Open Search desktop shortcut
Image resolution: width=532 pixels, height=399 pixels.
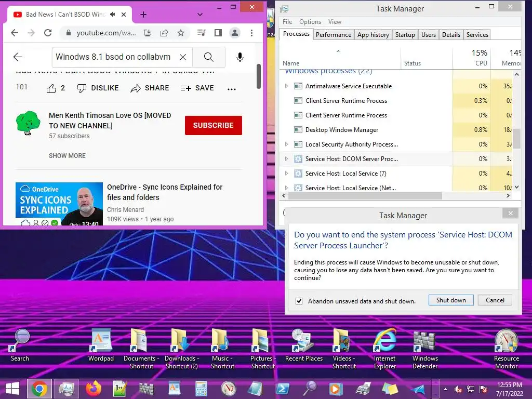coord(20,345)
